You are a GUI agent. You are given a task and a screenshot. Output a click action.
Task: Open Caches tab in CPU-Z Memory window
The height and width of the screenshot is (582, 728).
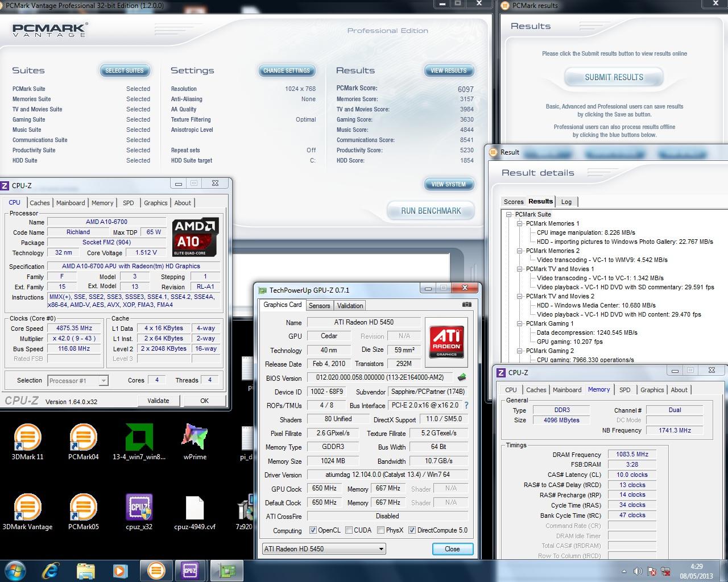536,390
